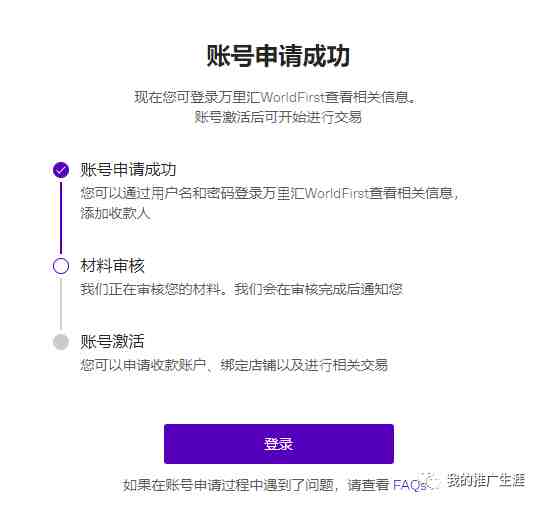Click the gray circle beside 账号激活
The height and width of the screenshot is (505, 542).
pyautogui.click(x=61, y=342)
